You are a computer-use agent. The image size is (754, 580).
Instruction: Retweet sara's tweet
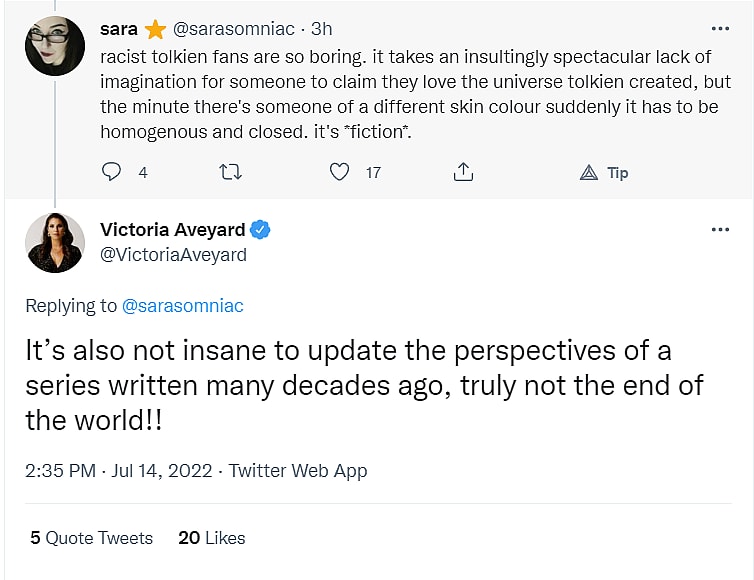[229, 172]
